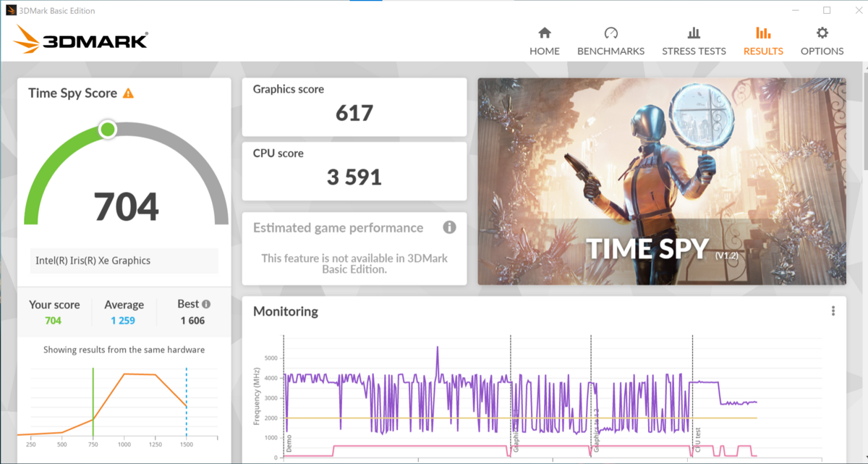
Task: Click the 3DMark logo
Action: pos(81,40)
